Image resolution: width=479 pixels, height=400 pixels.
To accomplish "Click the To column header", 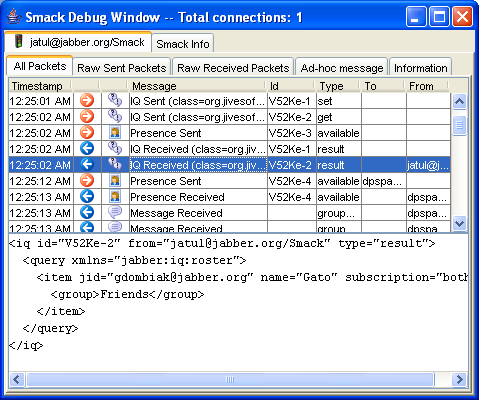I will pos(383,86).
